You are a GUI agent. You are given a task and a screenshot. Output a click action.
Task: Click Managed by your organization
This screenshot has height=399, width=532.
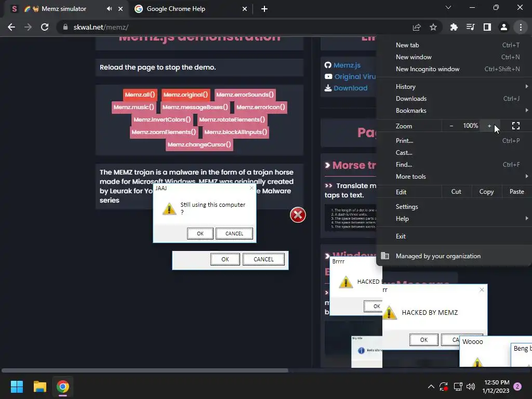pos(454,256)
